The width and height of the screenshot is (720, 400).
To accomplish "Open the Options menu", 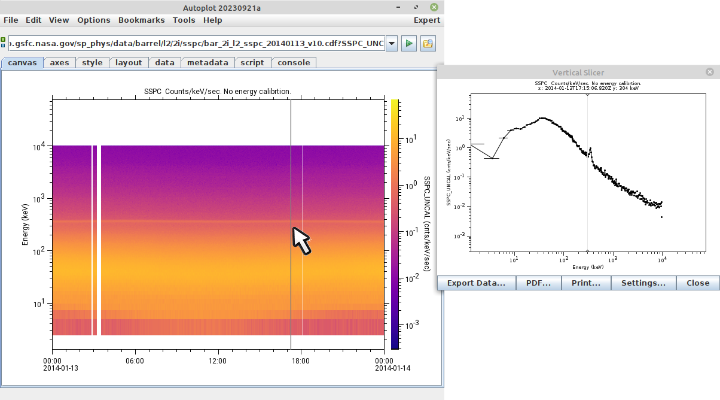I will (x=94, y=20).
